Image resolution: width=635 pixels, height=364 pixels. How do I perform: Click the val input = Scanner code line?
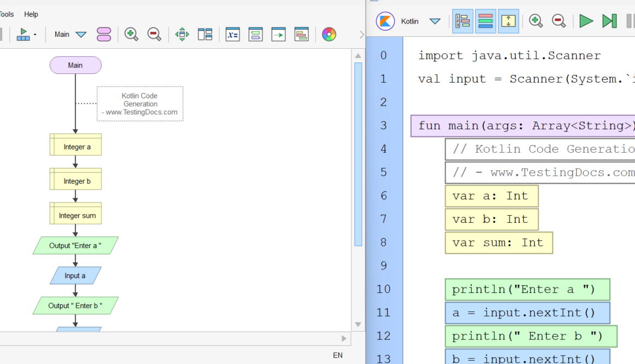click(x=526, y=79)
